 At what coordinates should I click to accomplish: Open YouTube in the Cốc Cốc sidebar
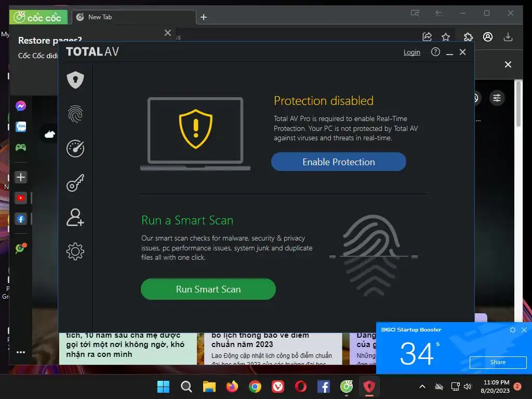pyautogui.click(x=21, y=198)
